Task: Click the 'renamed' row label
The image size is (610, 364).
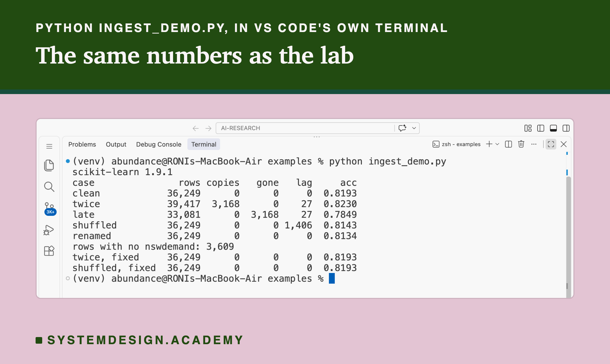Action: pyautogui.click(x=92, y=236)
